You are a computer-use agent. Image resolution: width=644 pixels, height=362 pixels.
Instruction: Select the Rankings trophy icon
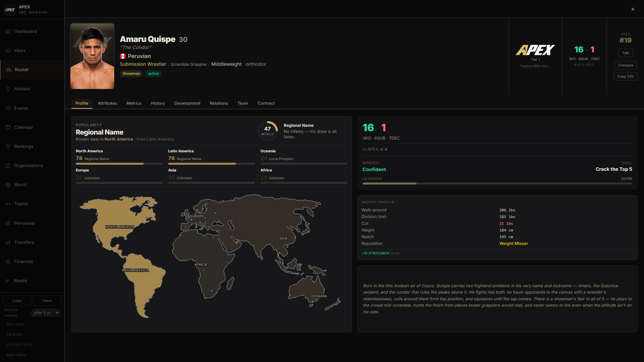(8, 146)
